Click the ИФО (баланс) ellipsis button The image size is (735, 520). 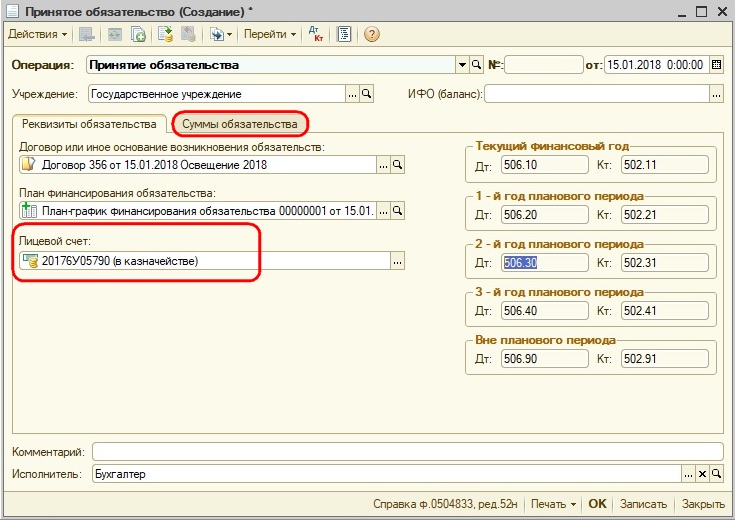pyautogui.click(x=716, y=94)
